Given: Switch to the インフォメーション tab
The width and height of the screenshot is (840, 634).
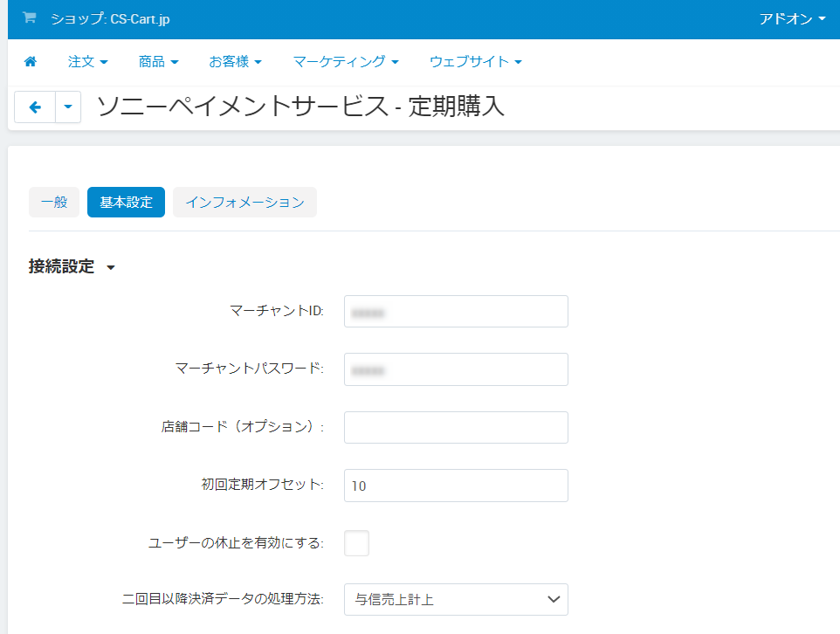Looking at the screenshot, I should pos(244,203).
